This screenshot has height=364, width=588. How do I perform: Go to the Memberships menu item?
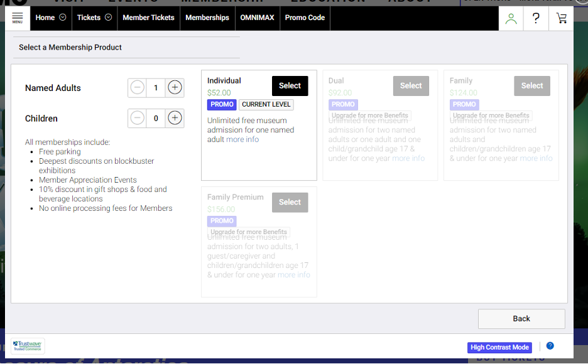tap(207, 18)
